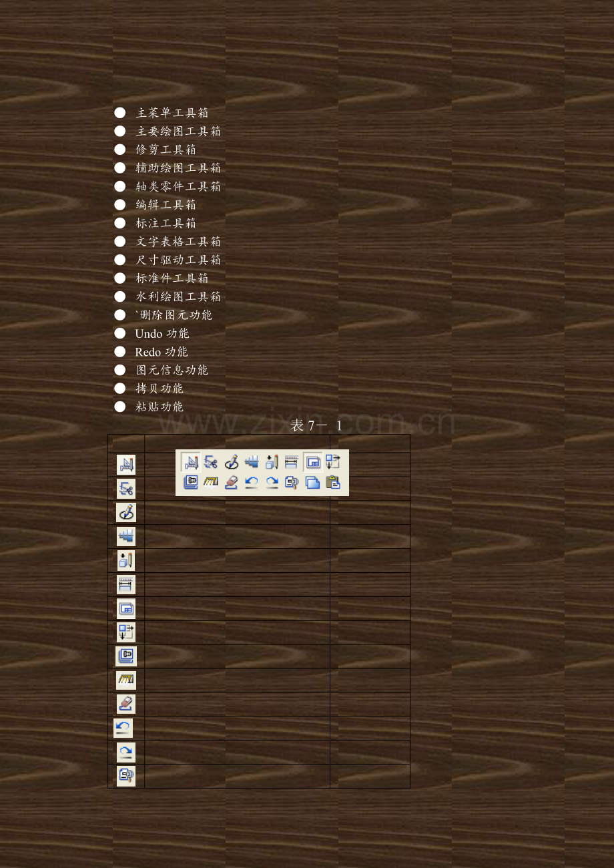
Task: Click the Undo arrow icon
Action: click(x=252, y=482)
